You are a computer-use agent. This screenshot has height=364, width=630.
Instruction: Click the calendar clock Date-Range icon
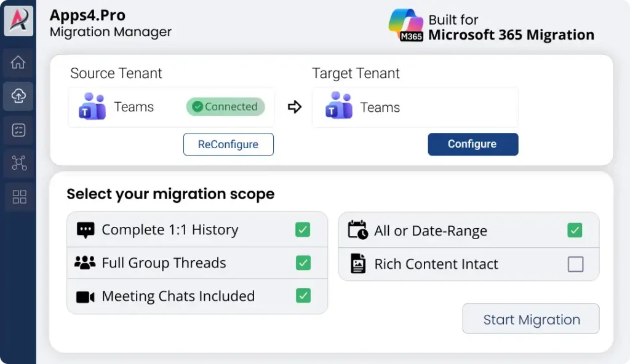tap(357, 230)
